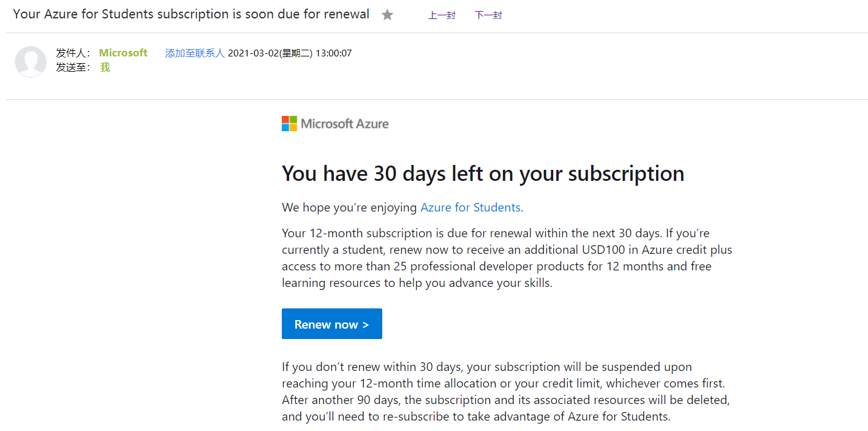Click the email subject line
Image resolution: width=868 pixels, height=431 pixels.
click(x=191, y=14)
